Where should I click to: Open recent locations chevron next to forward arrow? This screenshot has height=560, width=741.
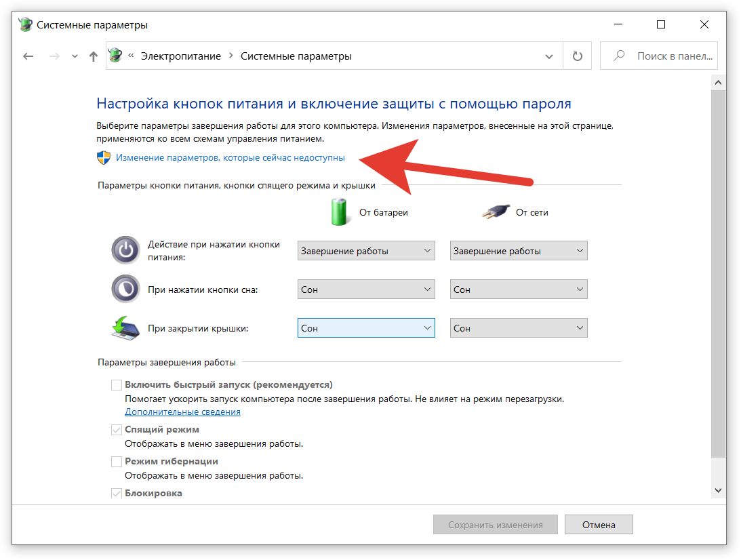point(75,56)
